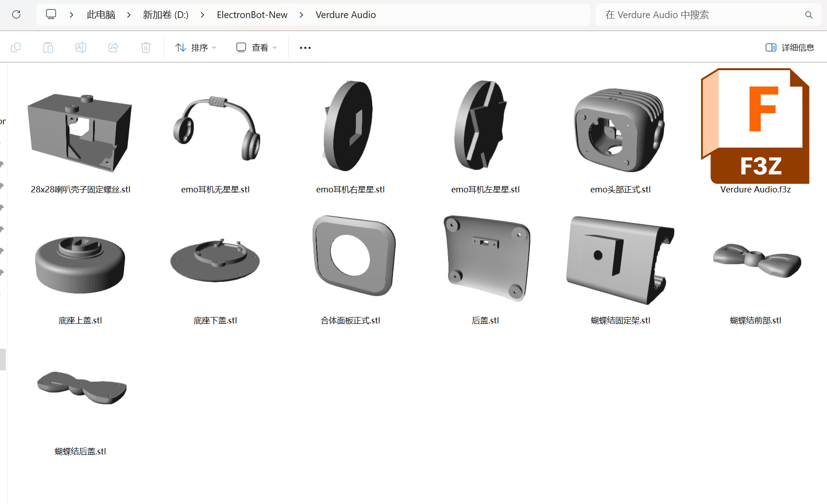
Task: Navigate to 新加卷 (D:) in breadcrumb
Action: pos(166,15)
